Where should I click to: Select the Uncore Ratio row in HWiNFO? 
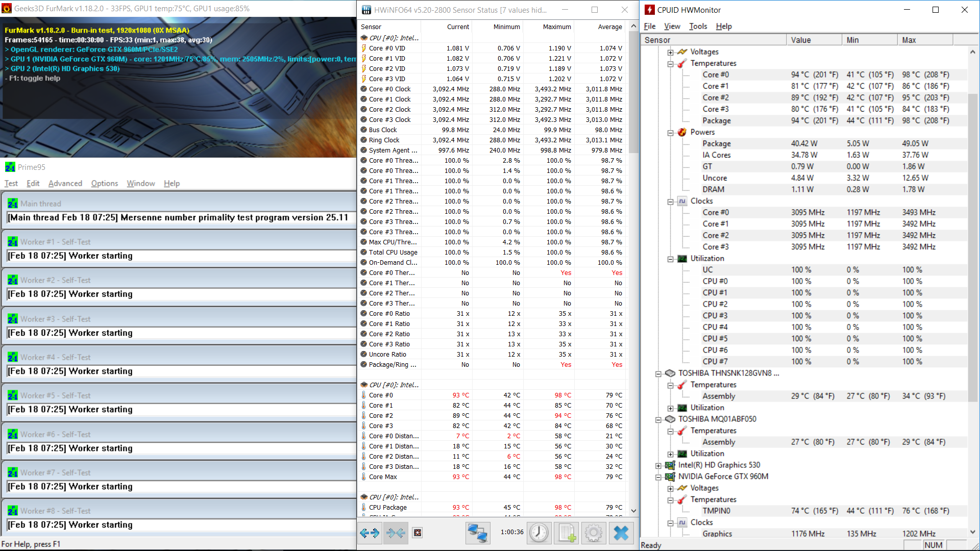coord(492,355)
